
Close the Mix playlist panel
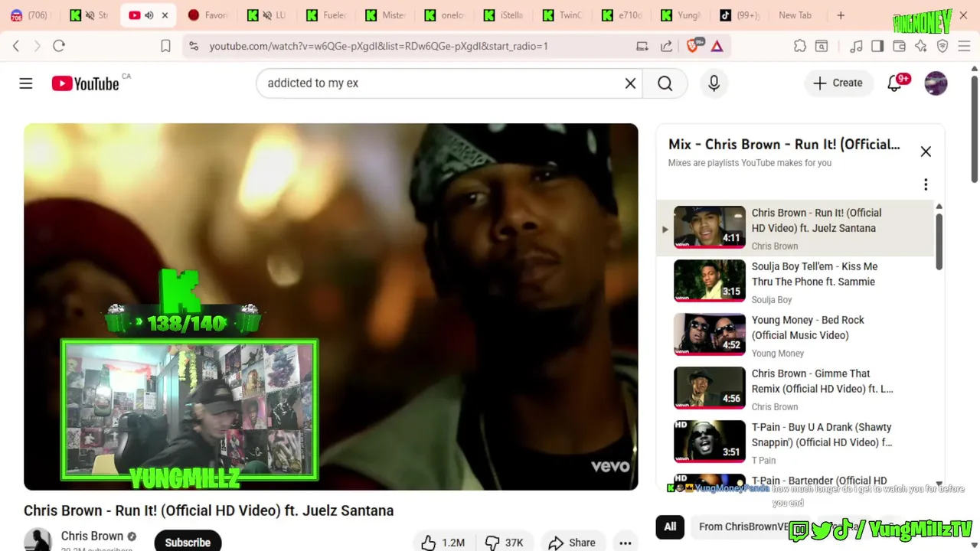[926, 152]
